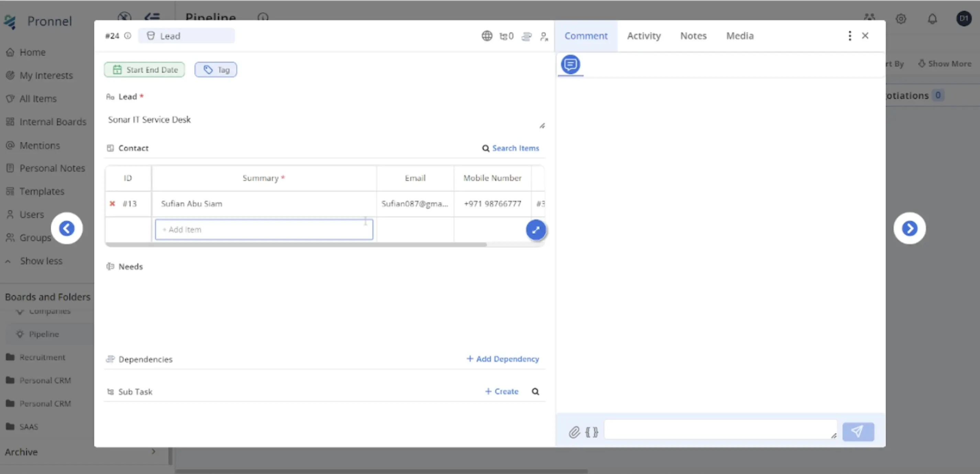Attach a file with paperclip icon
Screen dimensions: 980x474
coord(574,432)
